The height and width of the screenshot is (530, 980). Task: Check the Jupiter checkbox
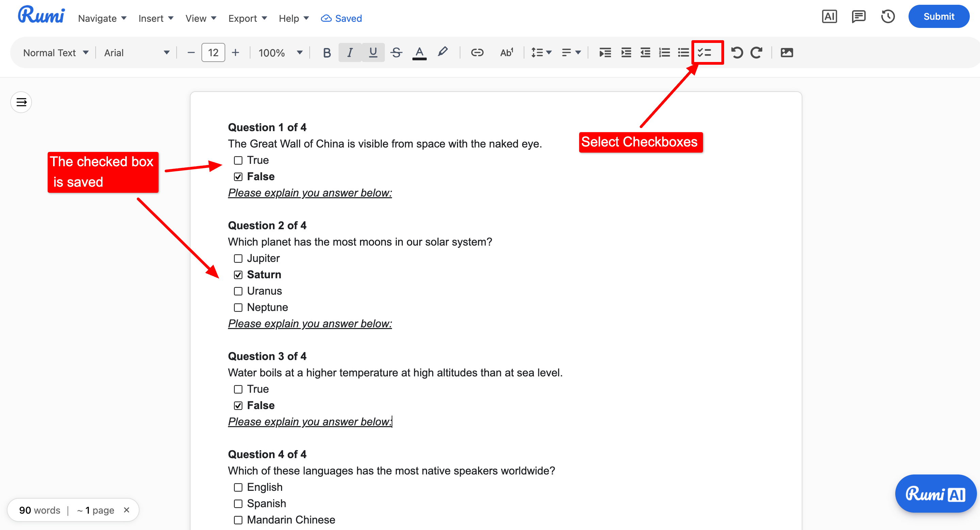click(238, 259)
